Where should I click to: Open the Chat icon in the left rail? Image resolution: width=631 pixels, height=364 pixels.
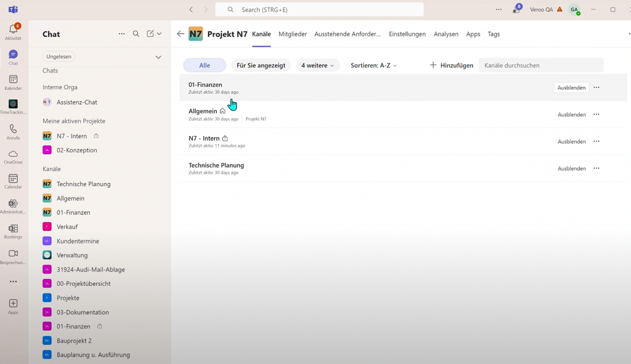pyautogui.click(x=14, y=55)
